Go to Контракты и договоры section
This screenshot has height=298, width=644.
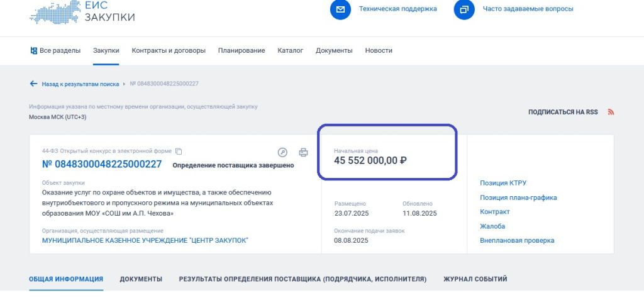(169, 50)
